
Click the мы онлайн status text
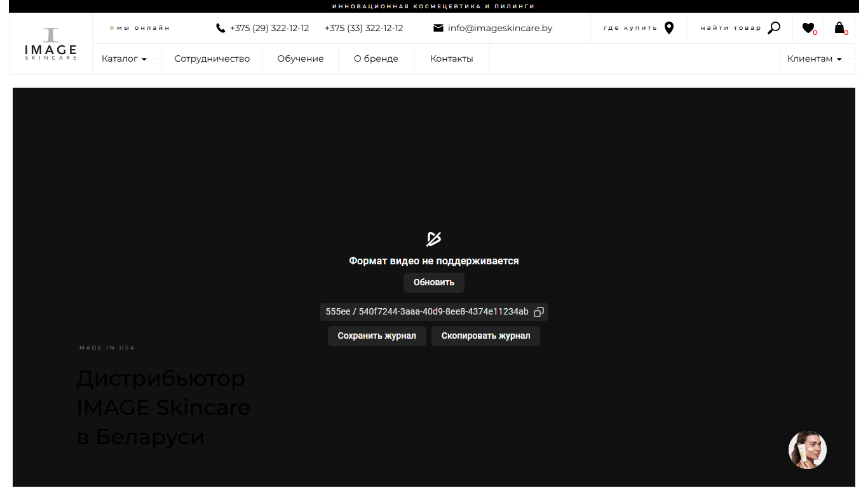[x=144, y=28]
